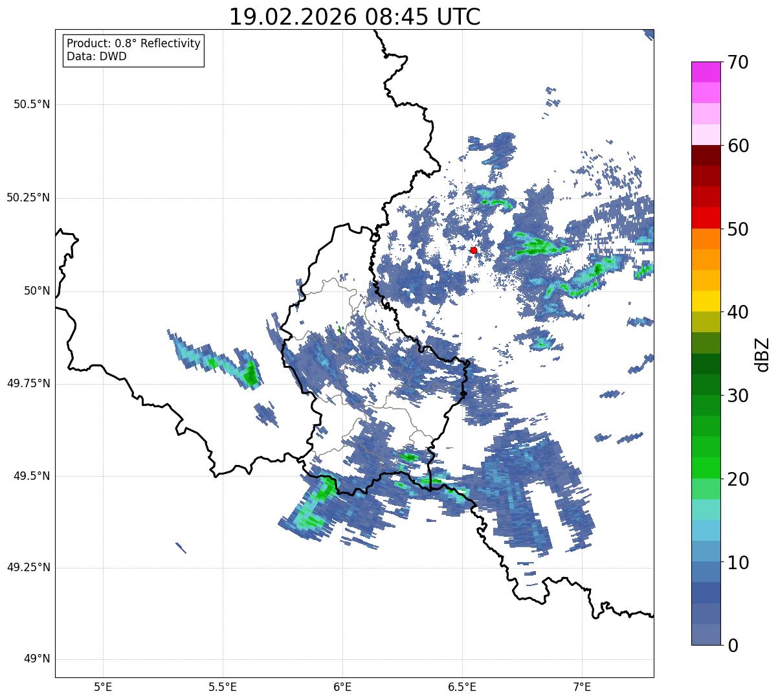Click the Product: 0.8° Reflectivity label
The width and height of the screenshot is (778, 700).
134,43
